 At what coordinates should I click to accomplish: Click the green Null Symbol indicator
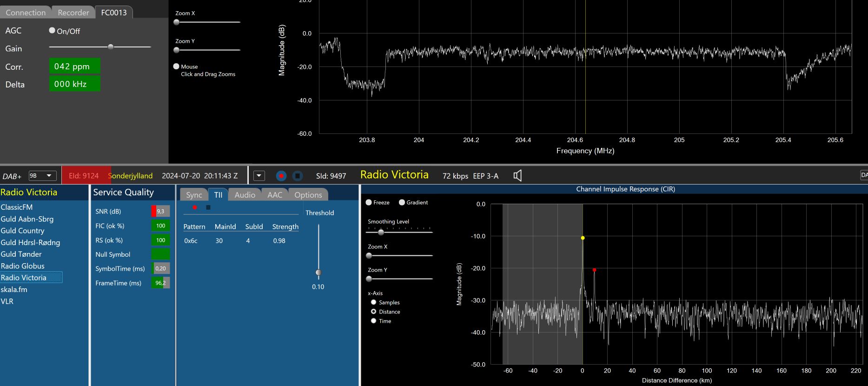(160, 254)
